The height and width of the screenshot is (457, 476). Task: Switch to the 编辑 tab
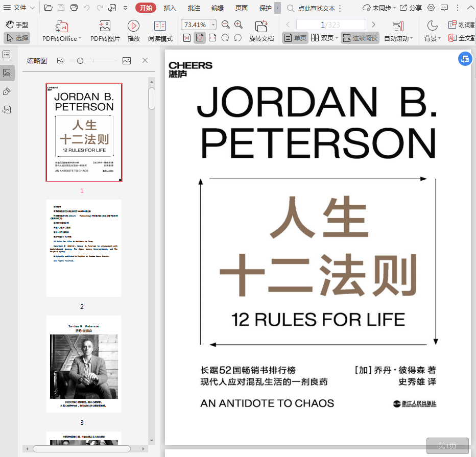(218, 8)
